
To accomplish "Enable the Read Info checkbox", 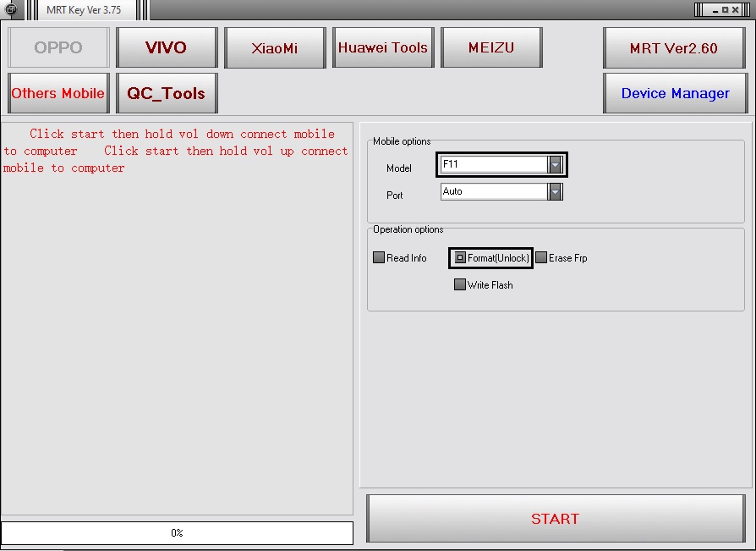I will [x=379, y=257].
